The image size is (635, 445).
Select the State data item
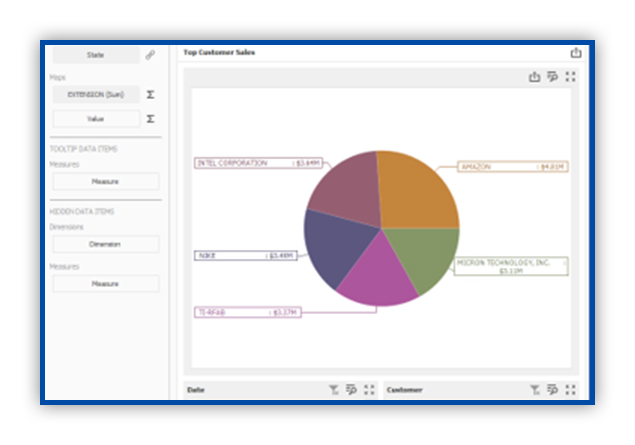point(96,55)
